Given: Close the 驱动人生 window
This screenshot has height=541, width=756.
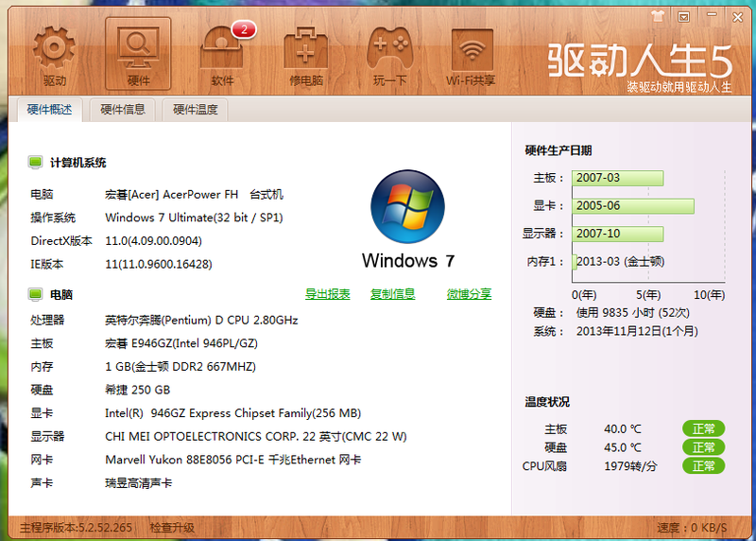Looking at the screenshot, I should 738,17.
